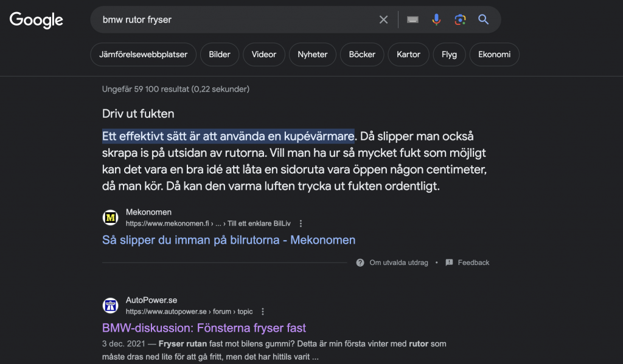
Task: Switch to the Videor tab
Action: tap(264, 55)
